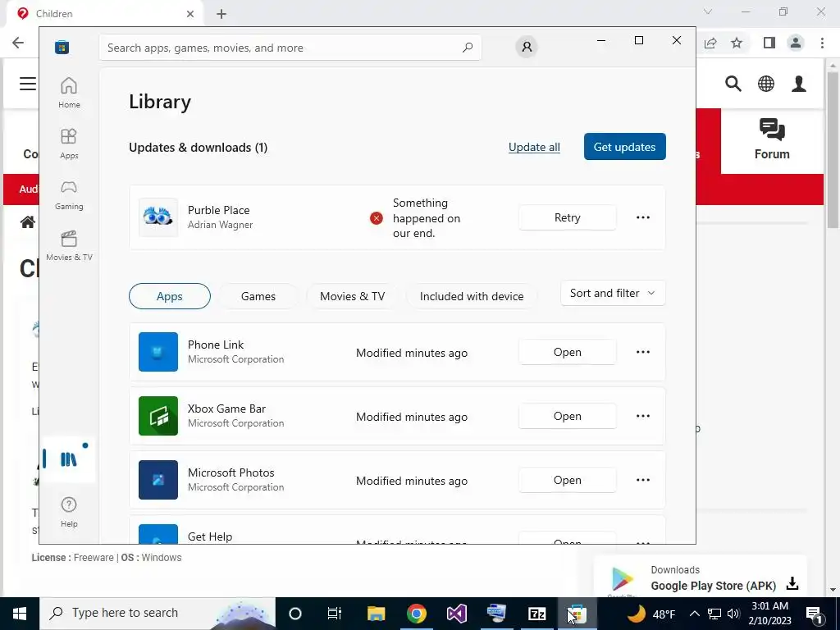Open 7-Zip from taskbar
The image size is (840, 630).
(x=536, y=614)
